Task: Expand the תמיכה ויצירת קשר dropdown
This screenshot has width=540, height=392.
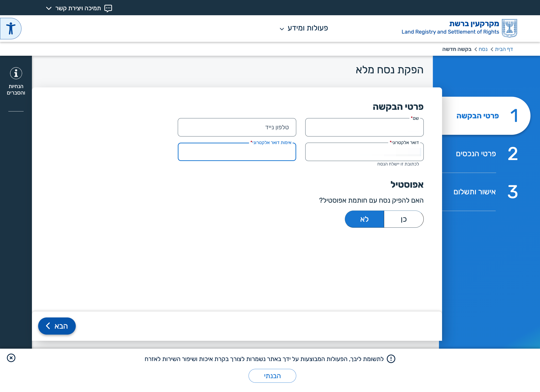Action: coord(79,8)
